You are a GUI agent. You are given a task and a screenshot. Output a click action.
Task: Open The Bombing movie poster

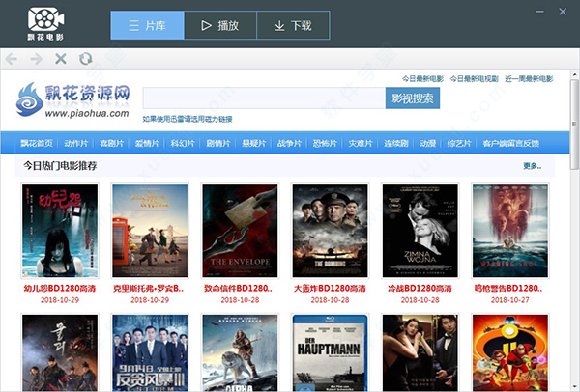330,231
